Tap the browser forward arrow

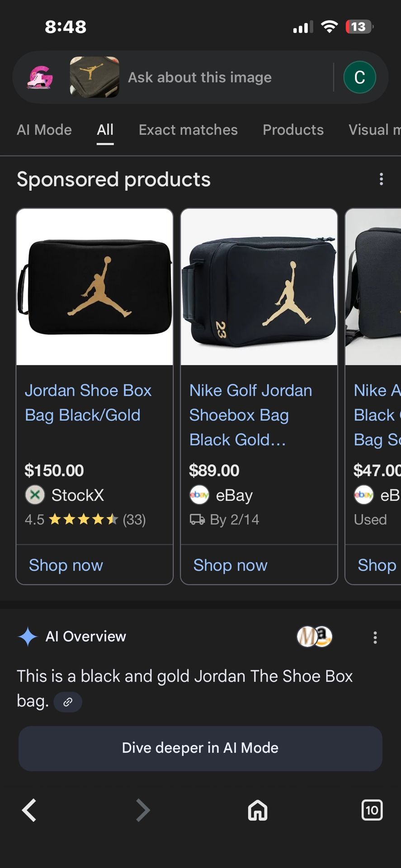(143, 810)
